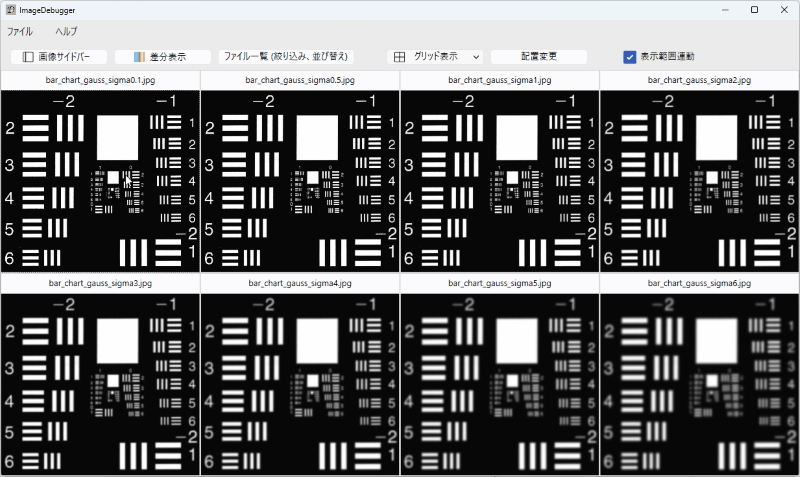Select the bar_chart_gauss_sigma0.1.jpg image
This screenshot has height=477, width=800.
pos(100,180)
